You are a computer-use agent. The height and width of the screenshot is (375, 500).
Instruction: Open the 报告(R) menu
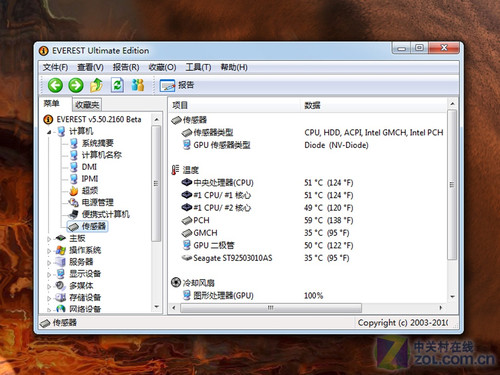click(x=126, y=67)
